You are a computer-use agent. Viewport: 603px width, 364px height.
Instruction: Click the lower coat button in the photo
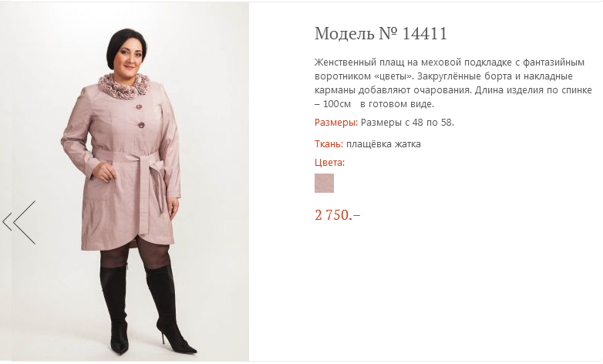click(x=141, y=124)
